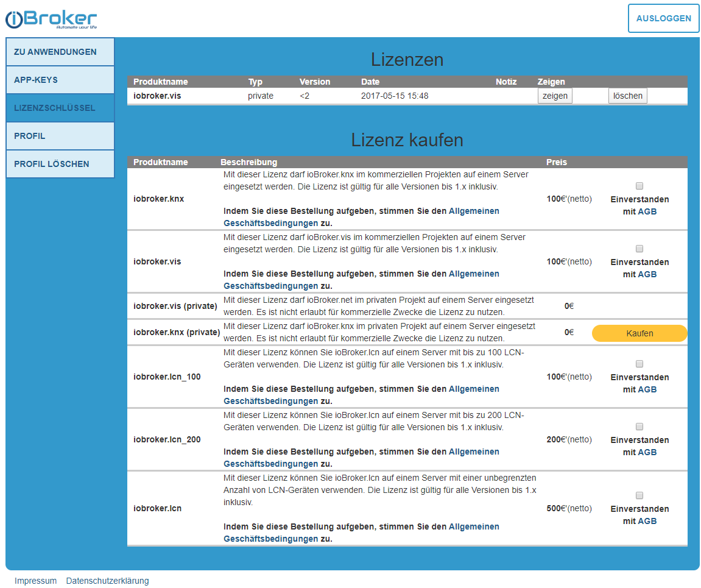701x588 pixels.
Task: Open the AGB link in the iobroker.lcn_200 row
Action: coord(647,452)
